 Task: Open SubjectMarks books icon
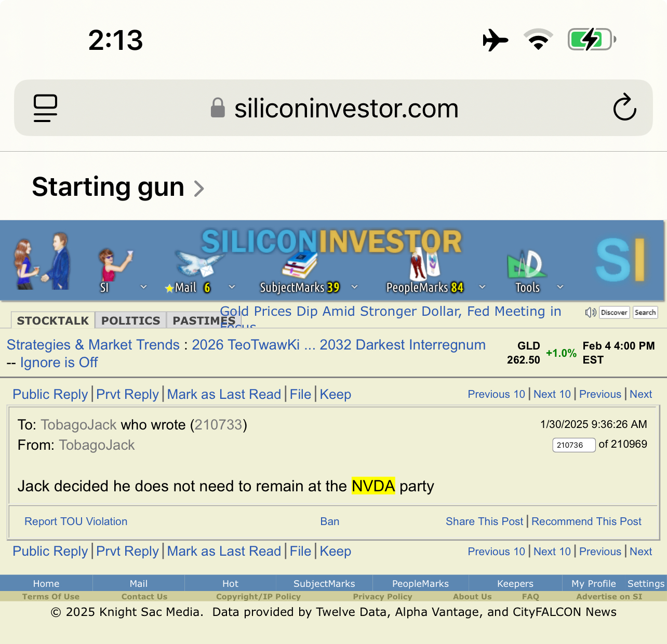click(300, 265)
